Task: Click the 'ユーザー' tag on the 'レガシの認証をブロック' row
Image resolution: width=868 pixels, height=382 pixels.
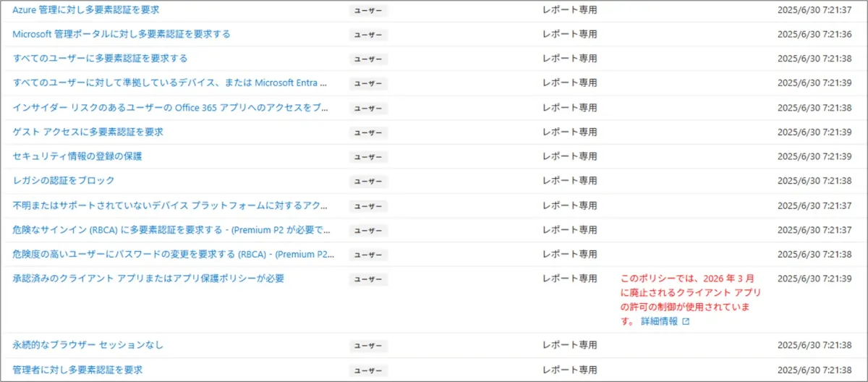Action: [x=368, y=181]
